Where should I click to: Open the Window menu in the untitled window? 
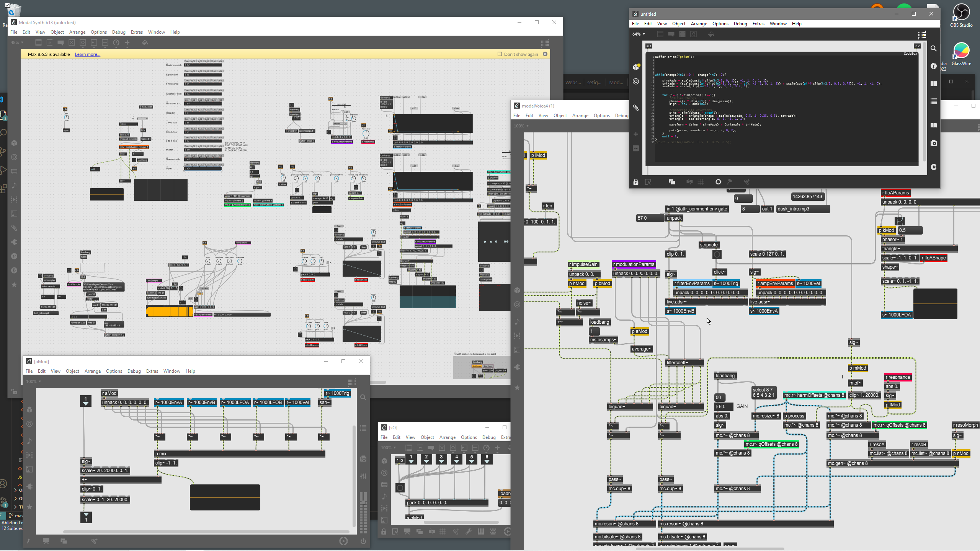point(778,24)
